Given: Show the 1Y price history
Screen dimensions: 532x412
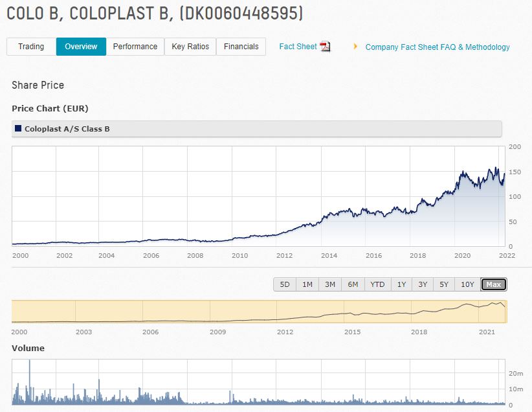Looking at the screenshot, I should pyautogui.click(x=402, y=284).
